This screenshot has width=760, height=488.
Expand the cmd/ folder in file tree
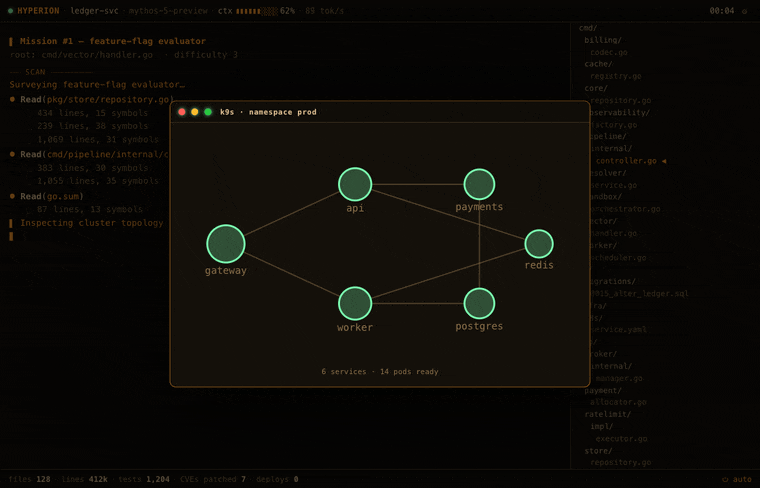point(588,28)
